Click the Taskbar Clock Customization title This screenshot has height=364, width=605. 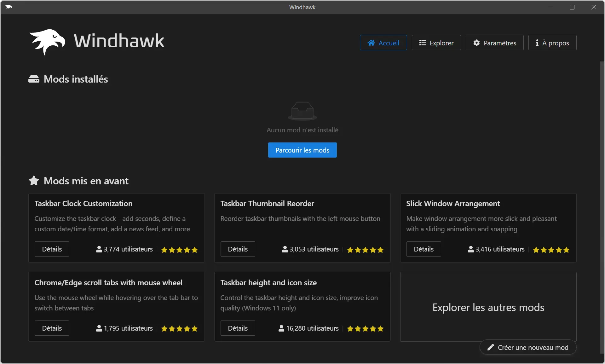pos(83,203)
